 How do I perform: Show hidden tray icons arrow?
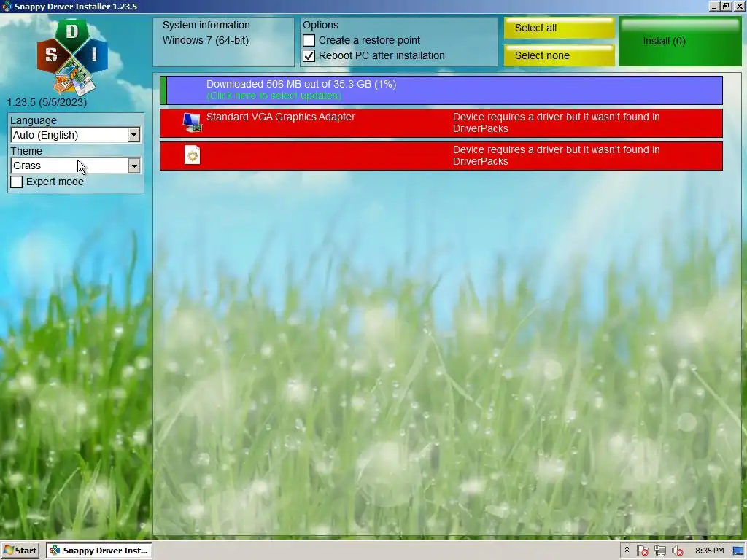click(627, 550)
